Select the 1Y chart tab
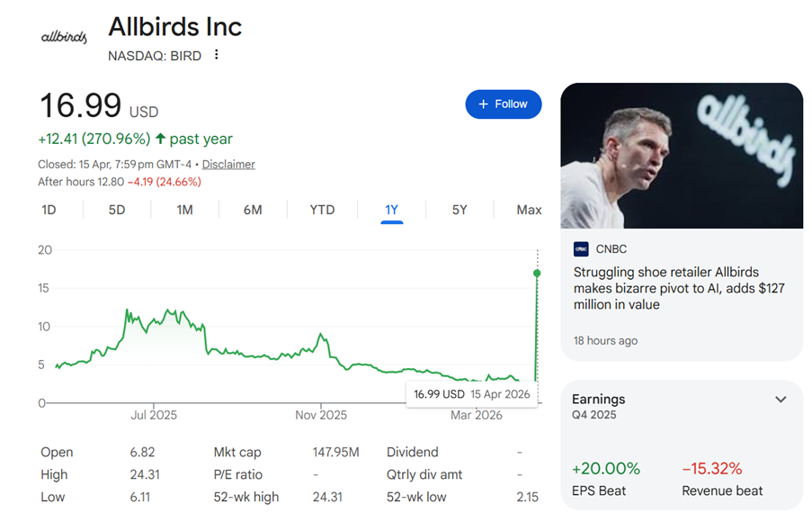The image size is (812, 522). [x=391, y=210]
